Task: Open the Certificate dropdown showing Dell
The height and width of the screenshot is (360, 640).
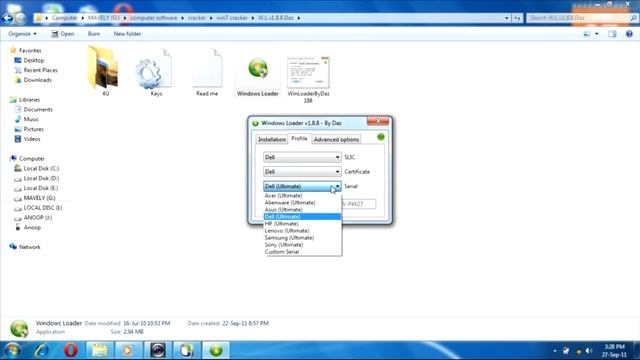Action: tap(302, 171)
